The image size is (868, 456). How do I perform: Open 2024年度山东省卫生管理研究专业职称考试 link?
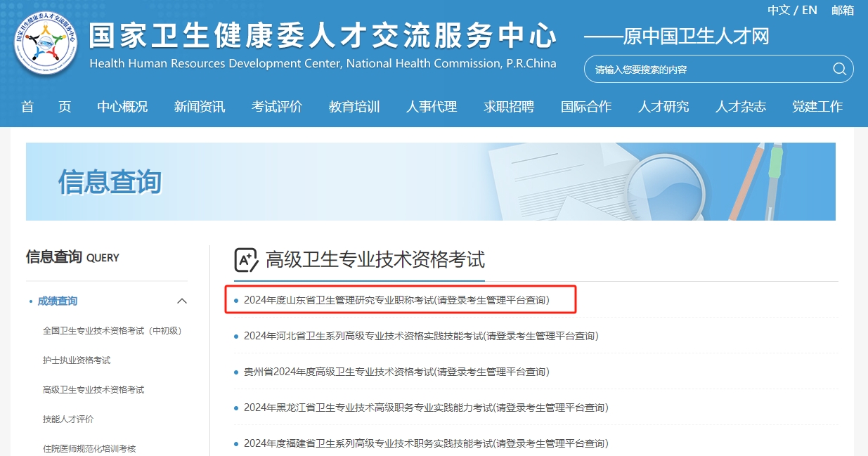point(396,300)
